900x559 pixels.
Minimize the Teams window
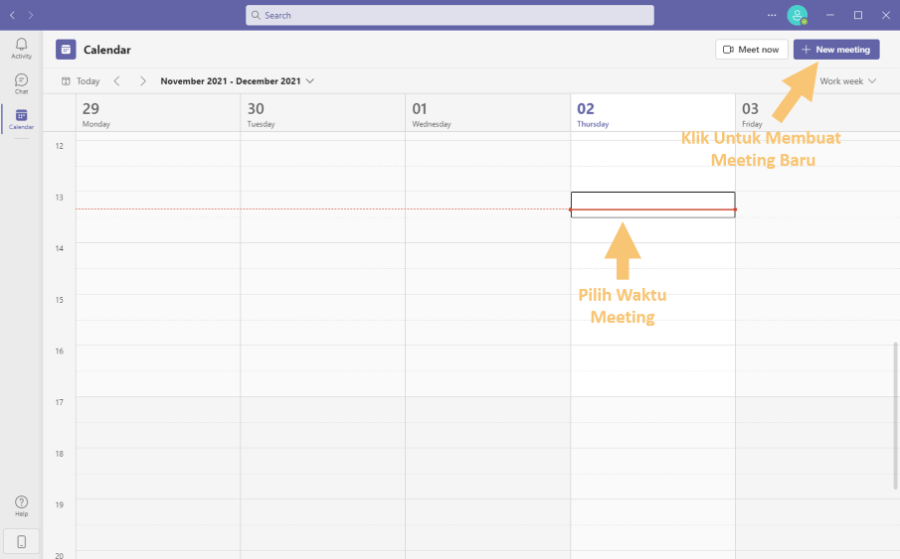tap(830, 15)
